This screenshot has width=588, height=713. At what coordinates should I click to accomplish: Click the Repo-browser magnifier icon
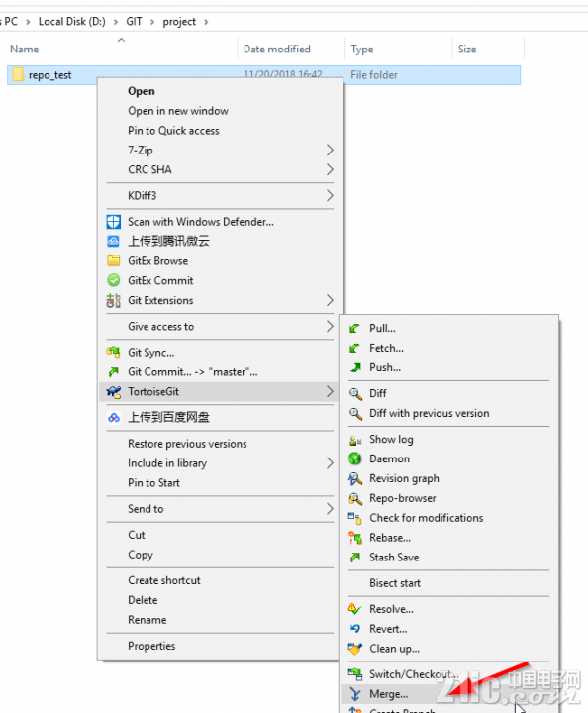tap(355, 498)
